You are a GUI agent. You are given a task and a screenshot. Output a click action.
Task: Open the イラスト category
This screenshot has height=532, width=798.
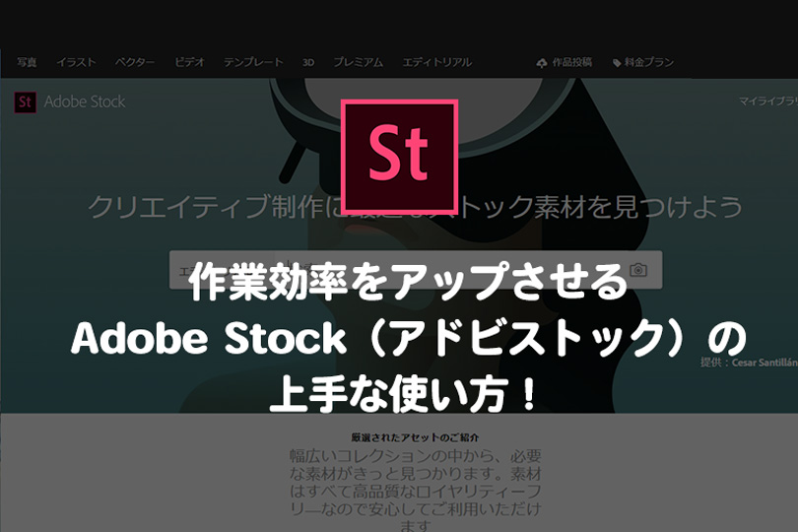coord(76,62)
